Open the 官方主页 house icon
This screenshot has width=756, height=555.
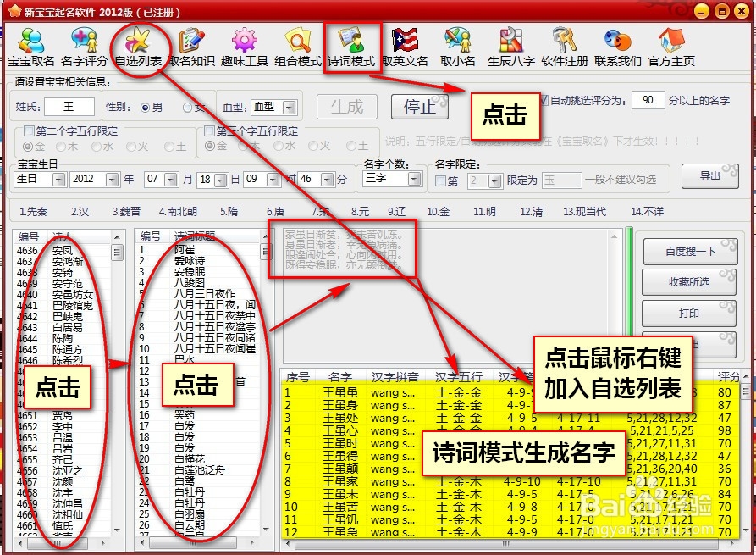pyautogui.click(x=671, y=47)
